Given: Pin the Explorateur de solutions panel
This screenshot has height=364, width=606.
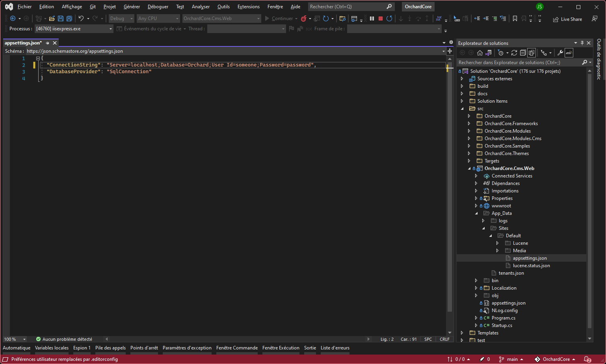Looking at the screenshot, I should pos(582,42).
